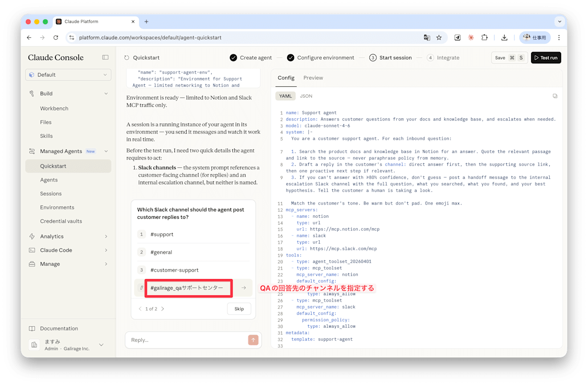Open Agents in the sidebar
Screen dimensions: 588x385
[x=49, y=180]
